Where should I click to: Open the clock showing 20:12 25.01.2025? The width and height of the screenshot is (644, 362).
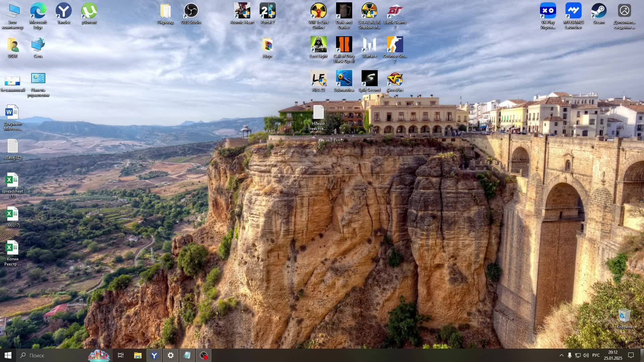(x=613, y=355)
